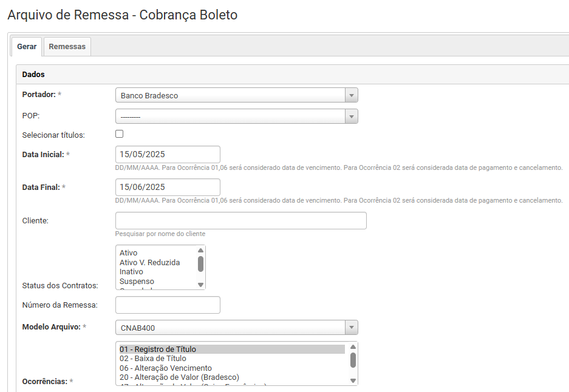Enable the Selecionar títulos checkbox
The width and height of the screenshot is (569, 392).
pyautogui.click(x=118, y=133)
